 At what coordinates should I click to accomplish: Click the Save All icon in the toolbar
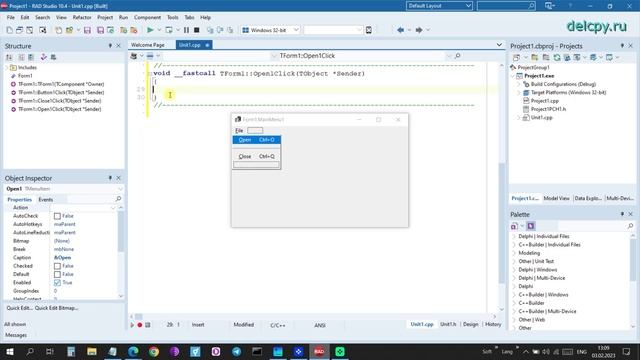click(x=100, y=30)
